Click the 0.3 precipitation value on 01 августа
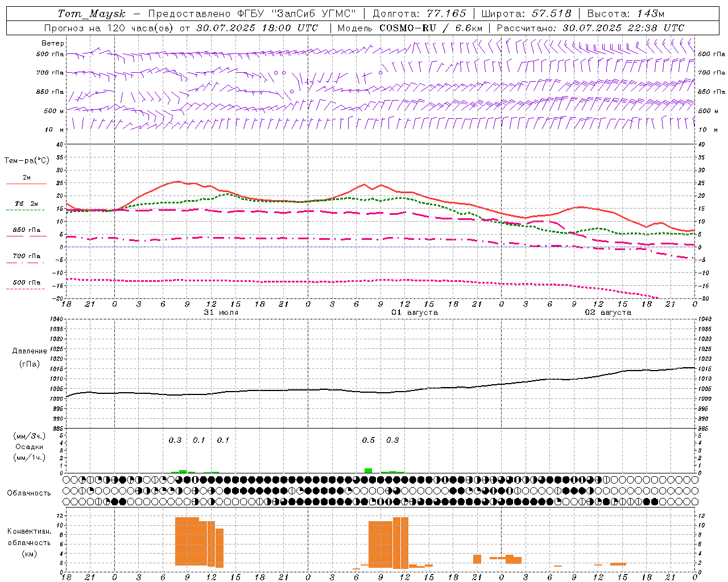The height and width of the screenshot is (582, 728). pyautogui.click(x=392, y=440)
